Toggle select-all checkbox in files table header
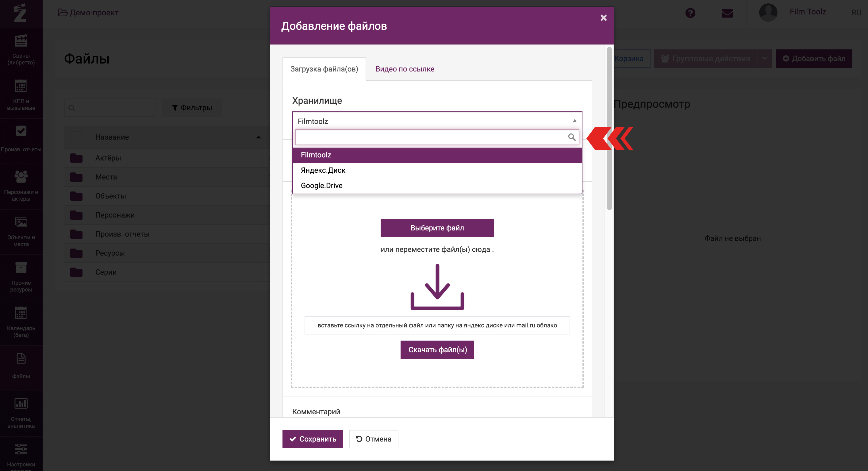868x471 pixels. coord(76,137)
